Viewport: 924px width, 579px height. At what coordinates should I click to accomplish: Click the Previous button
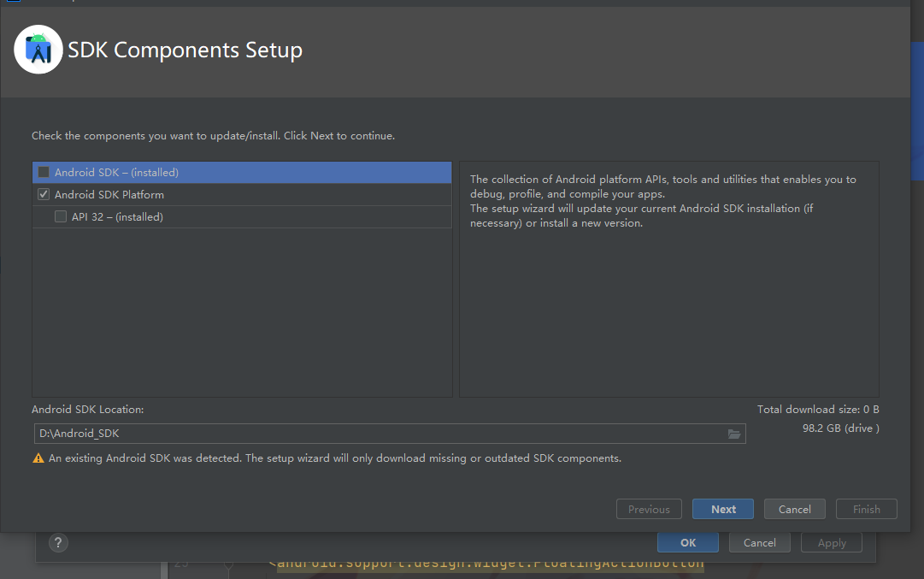(x=649, y=509)
